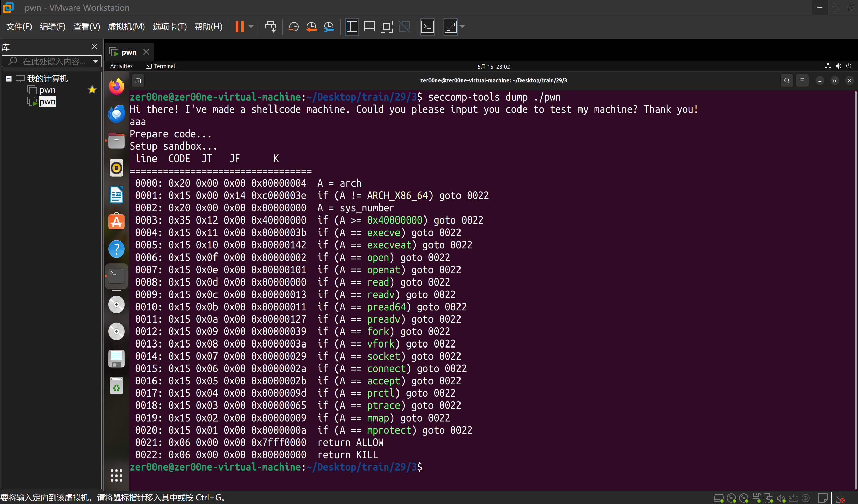Select the 我的计算机 tree item
The width and height of the screenshot is (858, 504).
coord(47,79)
